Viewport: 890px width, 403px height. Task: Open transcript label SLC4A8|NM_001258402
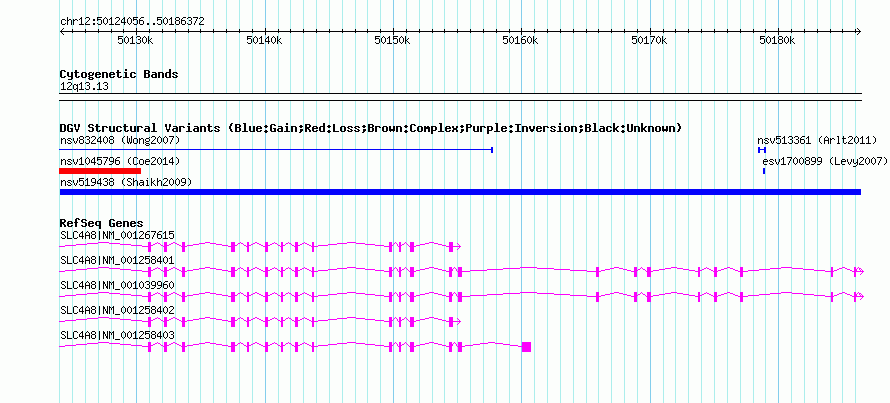[x=117, y=310]
